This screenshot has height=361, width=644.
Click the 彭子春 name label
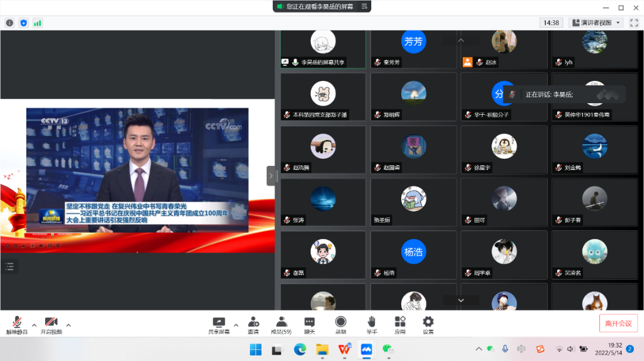572,220
